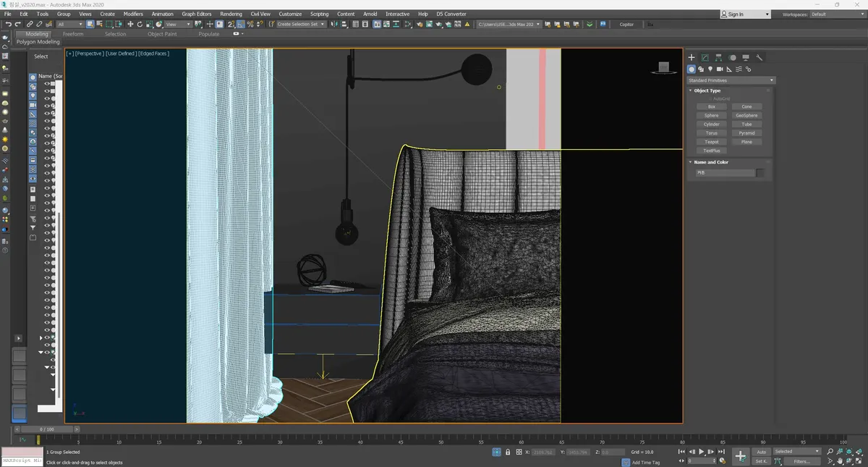Open the Create Selection Set dropdown
The image size is (868, 467).
coord(301,25)
